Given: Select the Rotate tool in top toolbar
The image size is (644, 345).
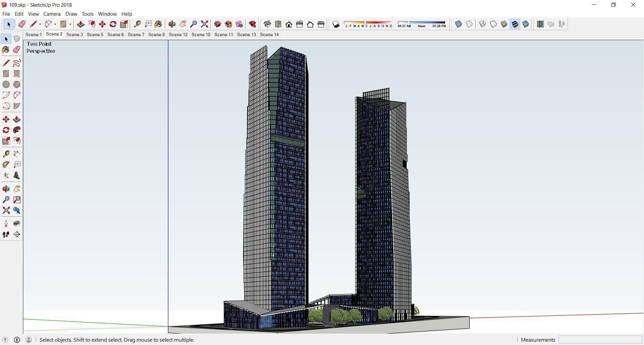Looking at the screenshot, I should point(113,24).
